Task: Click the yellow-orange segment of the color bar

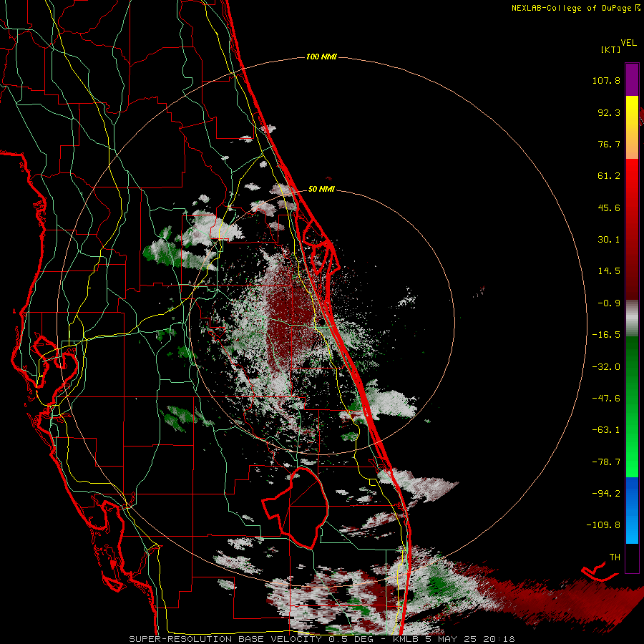Action: click(x=632, y=127)
